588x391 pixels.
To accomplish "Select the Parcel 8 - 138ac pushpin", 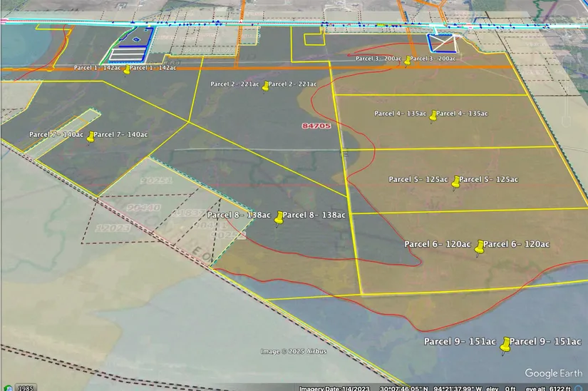I will [279, 217].
